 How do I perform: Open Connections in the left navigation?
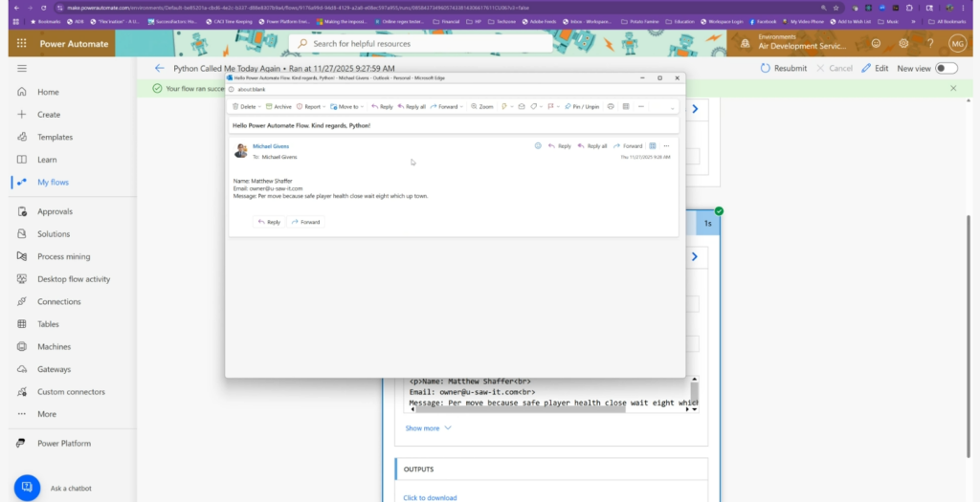[58, 301]
